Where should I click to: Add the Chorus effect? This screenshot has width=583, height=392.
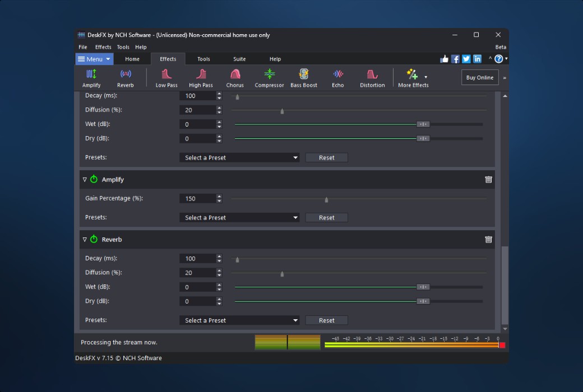click(x=235, y=78)
